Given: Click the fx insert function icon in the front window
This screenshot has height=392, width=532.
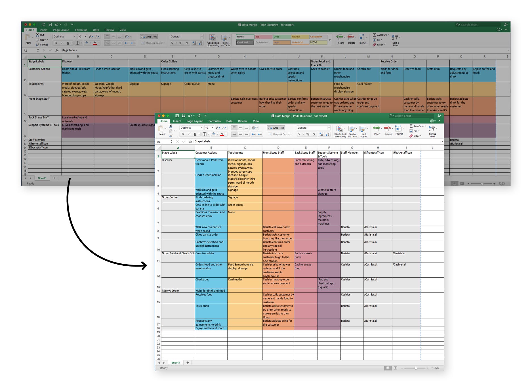Looking at the screenshot, I should click(x=190, y=141).
